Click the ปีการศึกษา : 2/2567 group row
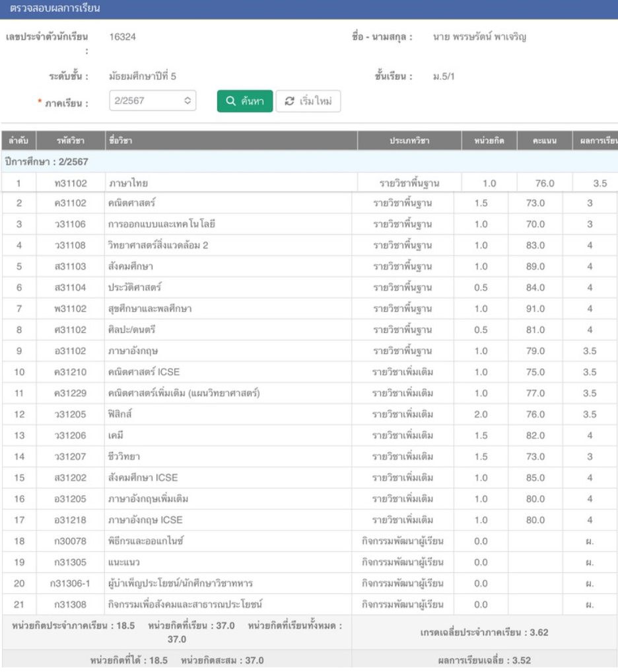The width and height of the screenshot is (618, 672). pos(46,162)
